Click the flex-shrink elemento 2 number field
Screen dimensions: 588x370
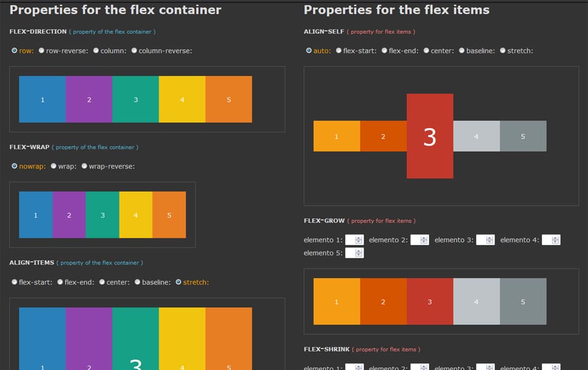click(420, 367)
